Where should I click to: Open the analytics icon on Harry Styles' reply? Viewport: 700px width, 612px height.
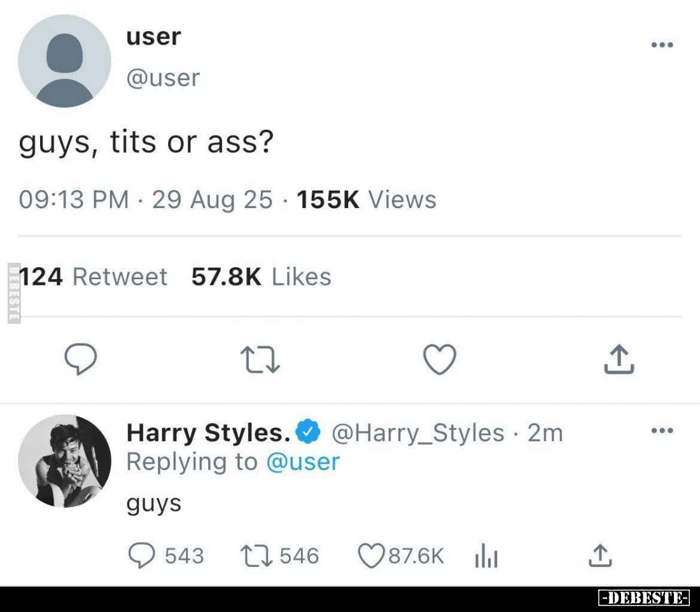[487, 555]
